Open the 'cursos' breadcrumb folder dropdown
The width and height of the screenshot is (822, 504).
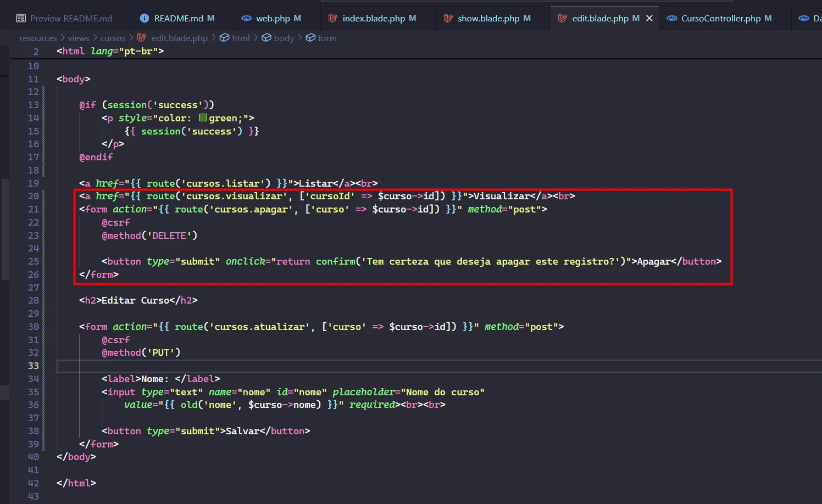(x=113, y=38)
